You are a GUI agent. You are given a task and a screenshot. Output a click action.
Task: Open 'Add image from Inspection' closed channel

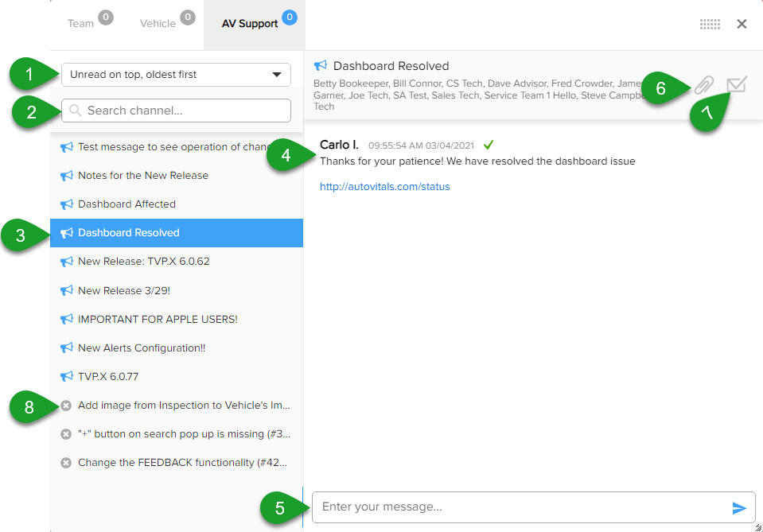point(176,406)
